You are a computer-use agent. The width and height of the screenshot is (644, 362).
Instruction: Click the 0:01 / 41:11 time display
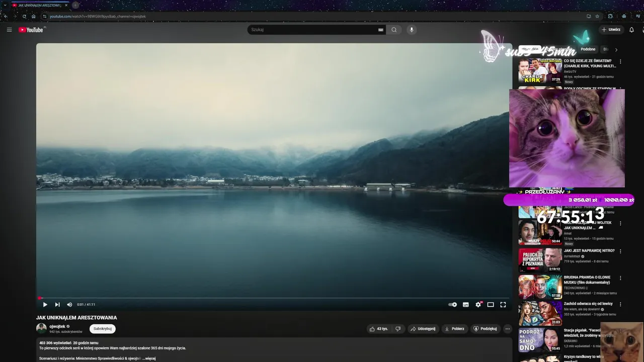tap(86, 304)
